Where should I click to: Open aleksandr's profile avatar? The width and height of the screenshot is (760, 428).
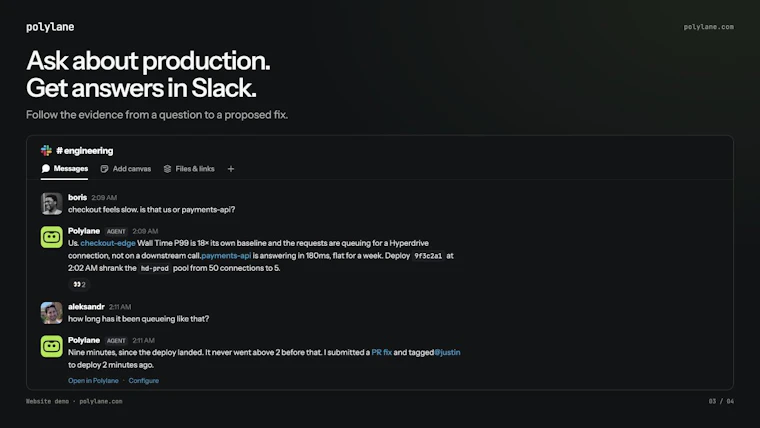click(51, 313)
